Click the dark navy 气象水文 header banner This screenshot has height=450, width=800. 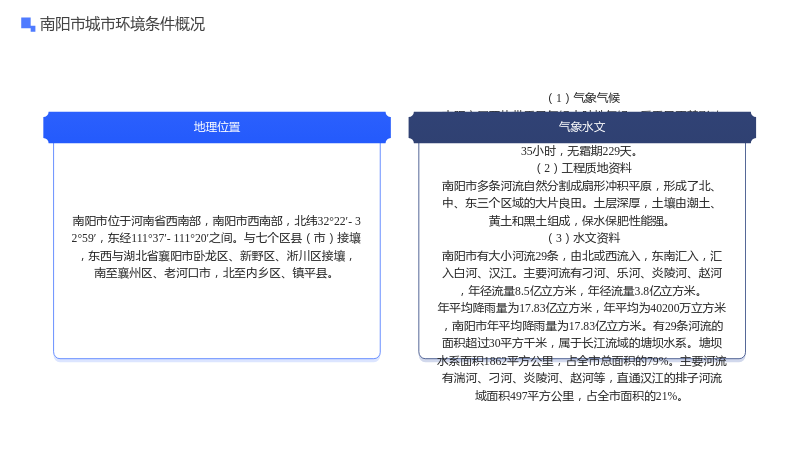coord(582,127)
